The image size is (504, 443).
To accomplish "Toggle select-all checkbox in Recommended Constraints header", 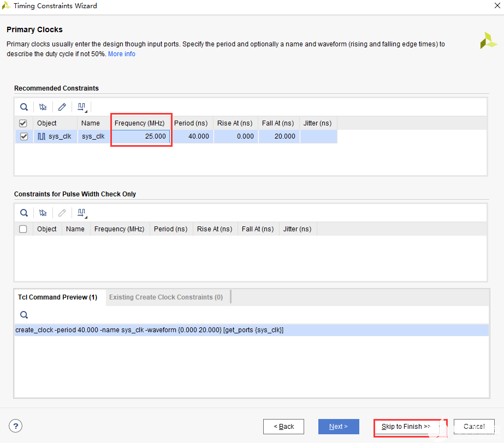I will pos(23,123).
